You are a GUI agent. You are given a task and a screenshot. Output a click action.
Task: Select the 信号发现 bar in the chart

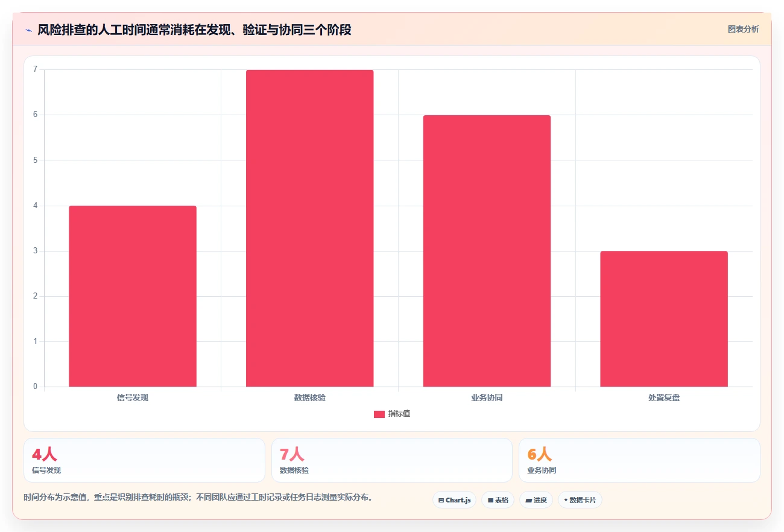pyautogui.click(x=133, y=296)
